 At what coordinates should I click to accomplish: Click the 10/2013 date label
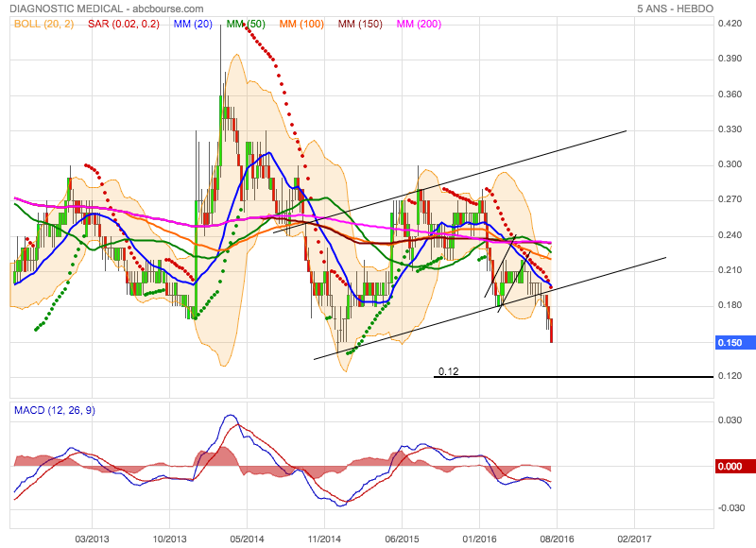point(169,539)
